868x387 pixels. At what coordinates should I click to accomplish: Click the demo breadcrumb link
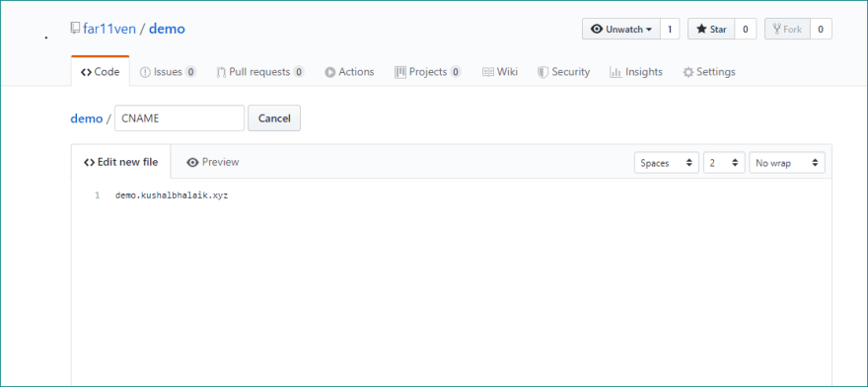[x=87, y=118]
